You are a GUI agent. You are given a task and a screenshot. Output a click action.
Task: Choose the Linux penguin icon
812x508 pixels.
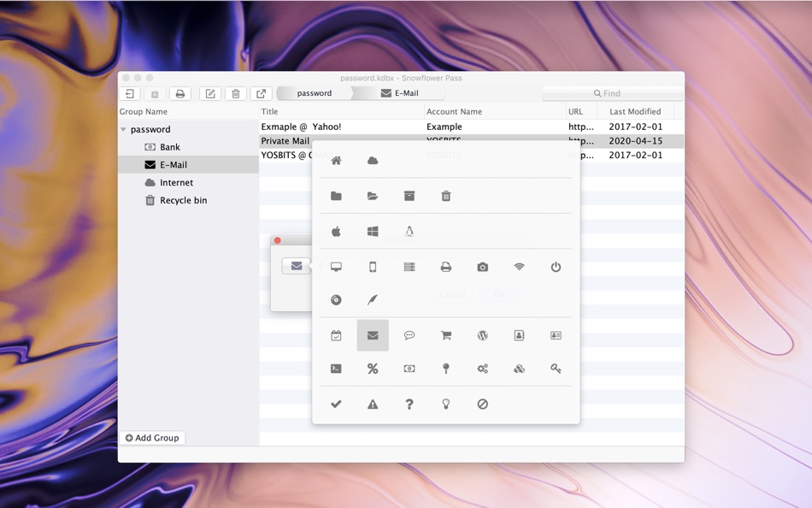[409, 231]
